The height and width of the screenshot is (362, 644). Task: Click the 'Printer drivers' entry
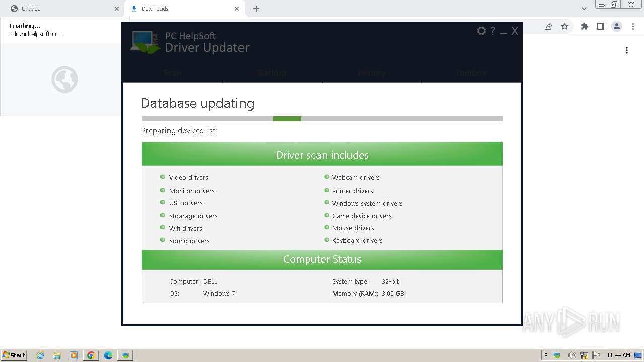click(353, 191)
